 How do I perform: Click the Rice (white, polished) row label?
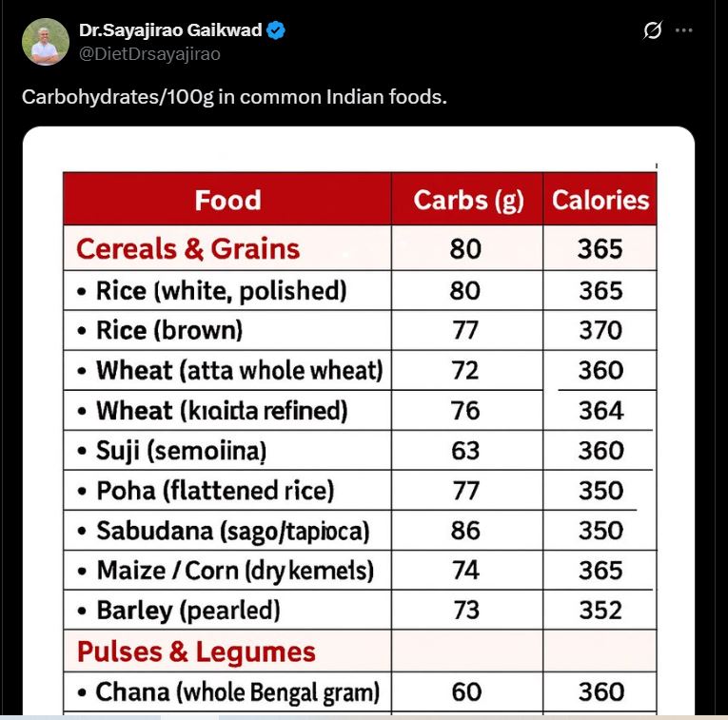tap(221, 290)
